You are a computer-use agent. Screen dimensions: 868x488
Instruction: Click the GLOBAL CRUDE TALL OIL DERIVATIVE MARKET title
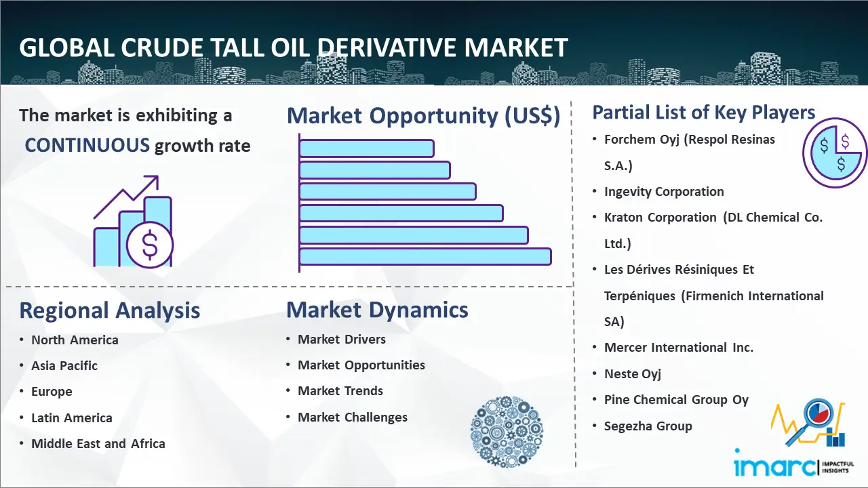pyautogui.click(x=294, y=47)
